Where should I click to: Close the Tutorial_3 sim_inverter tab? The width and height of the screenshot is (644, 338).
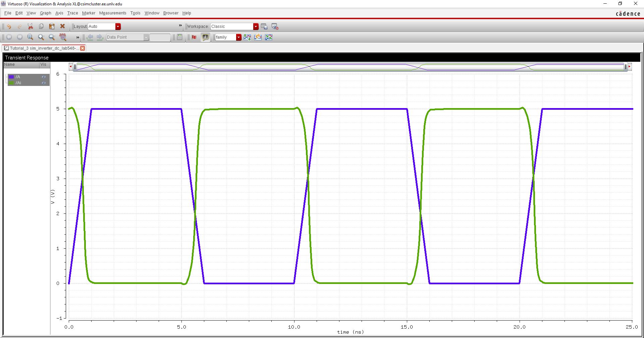pyautogui.click(x=83, y=48)
